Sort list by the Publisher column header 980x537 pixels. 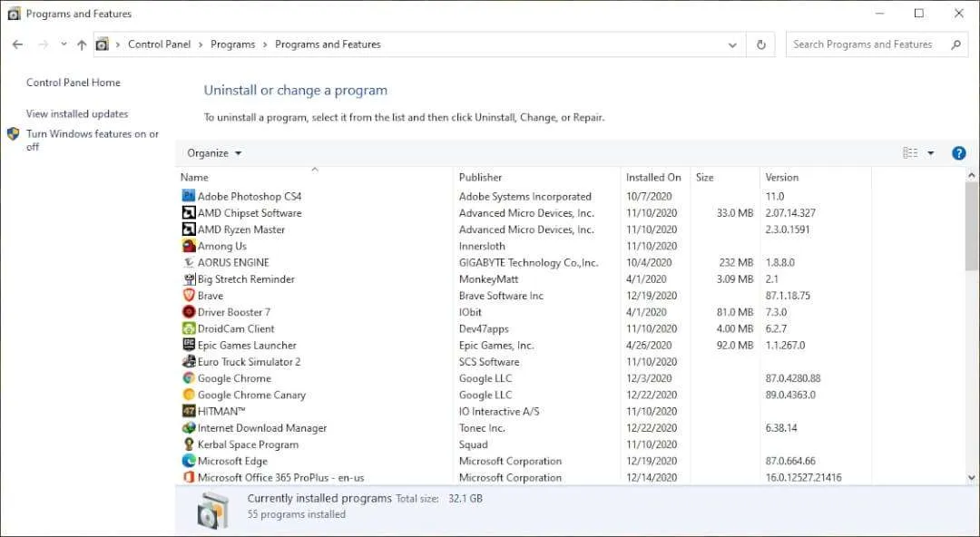pyautogui.click(x=537, y=177)
